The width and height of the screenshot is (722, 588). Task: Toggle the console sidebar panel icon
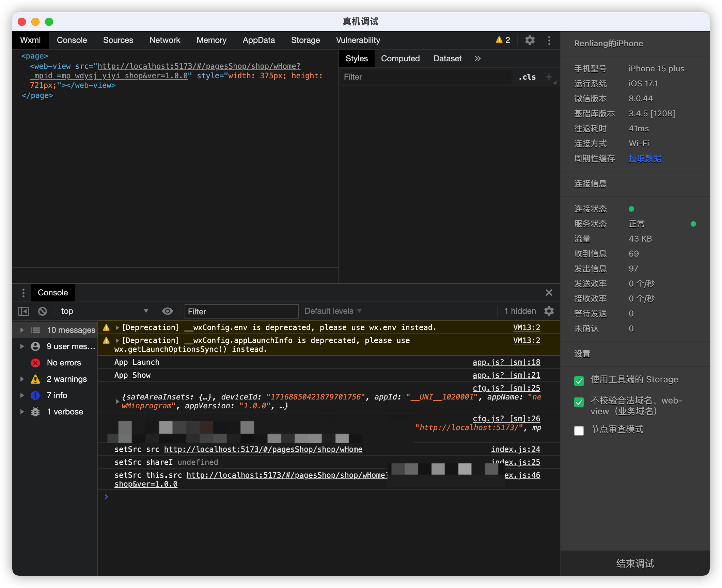tap(23, 311)
